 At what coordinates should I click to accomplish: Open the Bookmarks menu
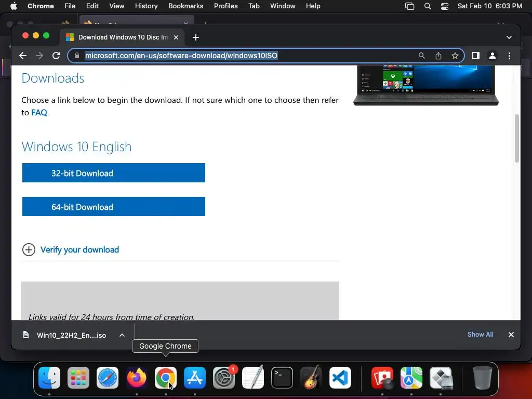coord(185,6)
